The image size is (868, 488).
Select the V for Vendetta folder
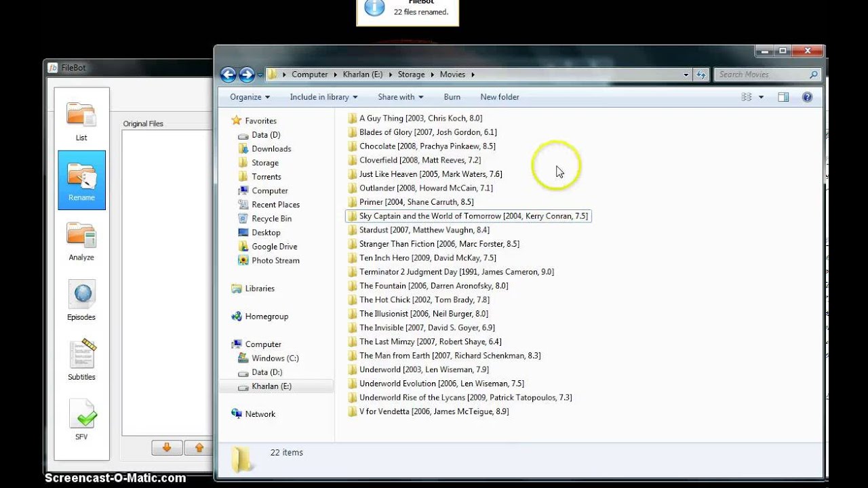point(433,411)
